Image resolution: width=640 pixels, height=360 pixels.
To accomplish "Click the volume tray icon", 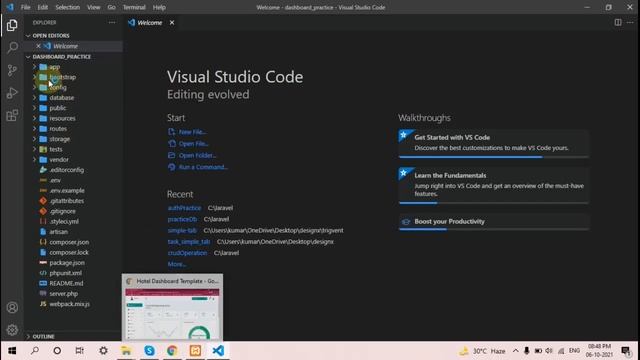I will click(x=549, y=351).
